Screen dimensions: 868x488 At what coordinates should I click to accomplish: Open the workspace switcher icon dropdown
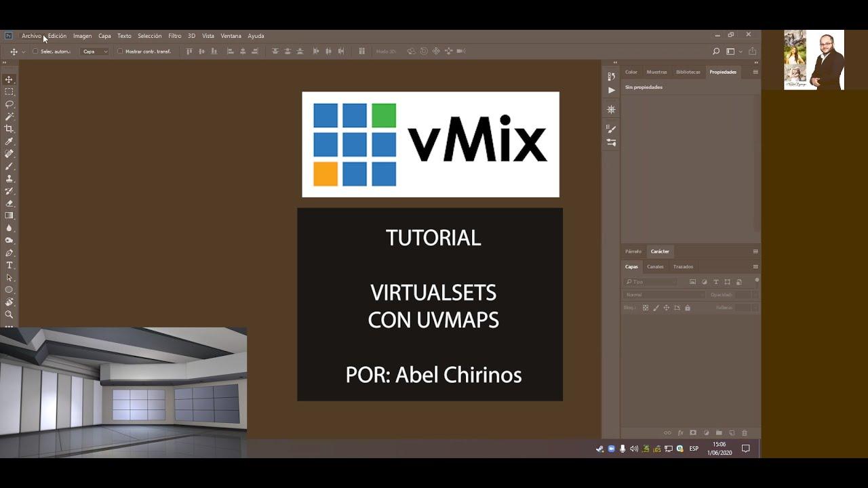pos(733,52)
